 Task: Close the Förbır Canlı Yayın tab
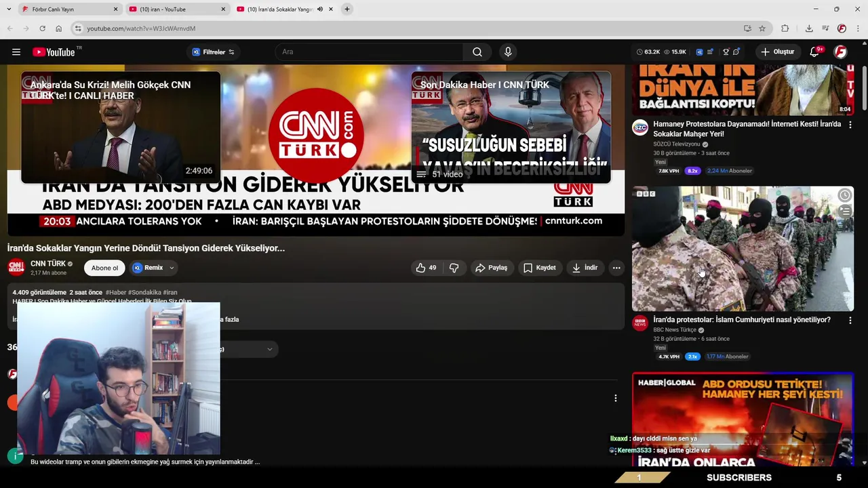coord(115,9)
